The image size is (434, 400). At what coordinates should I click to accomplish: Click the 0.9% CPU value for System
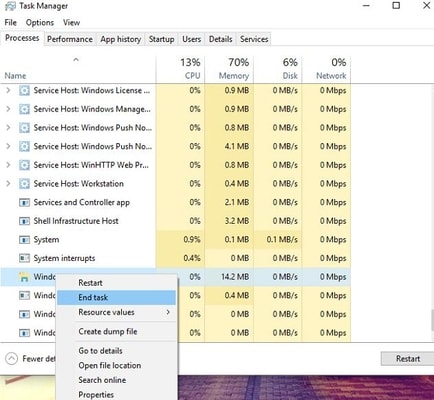[x=192, y=240]
